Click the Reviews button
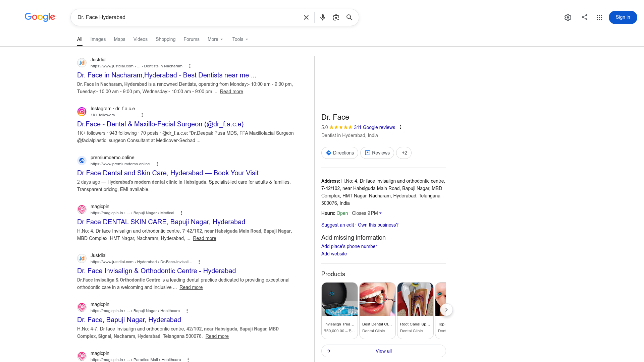644x362 pixels. click(x=377, y=153)
